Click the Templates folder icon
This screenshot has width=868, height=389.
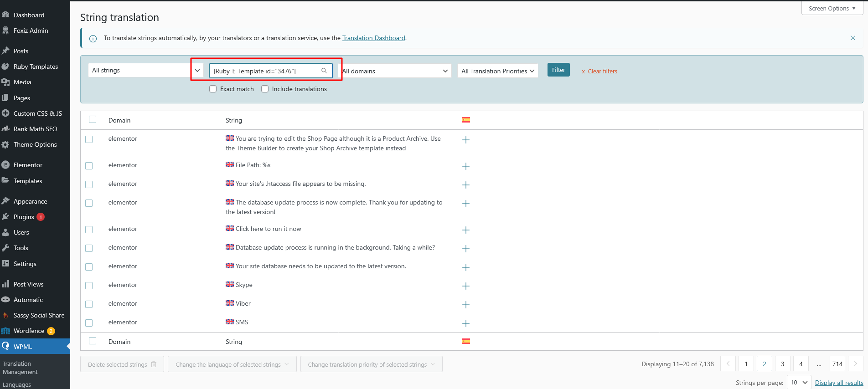coord(5,180)
